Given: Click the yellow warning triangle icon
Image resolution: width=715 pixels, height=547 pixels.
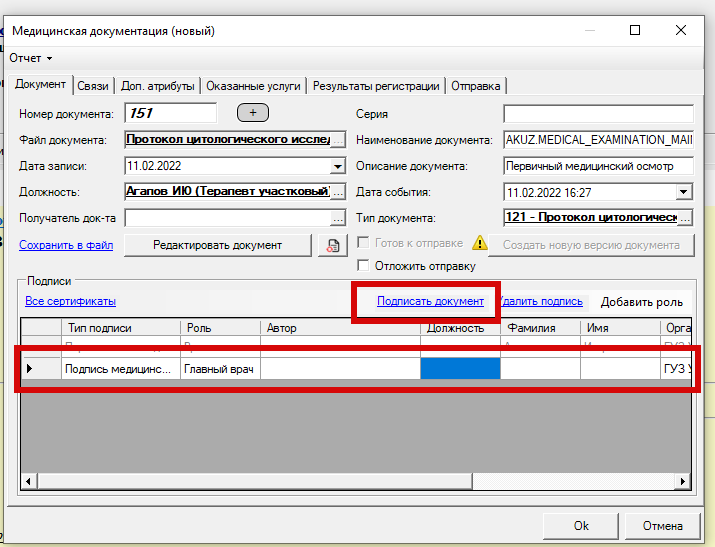Looking at the screenshot, I should (x=481, y=244).
